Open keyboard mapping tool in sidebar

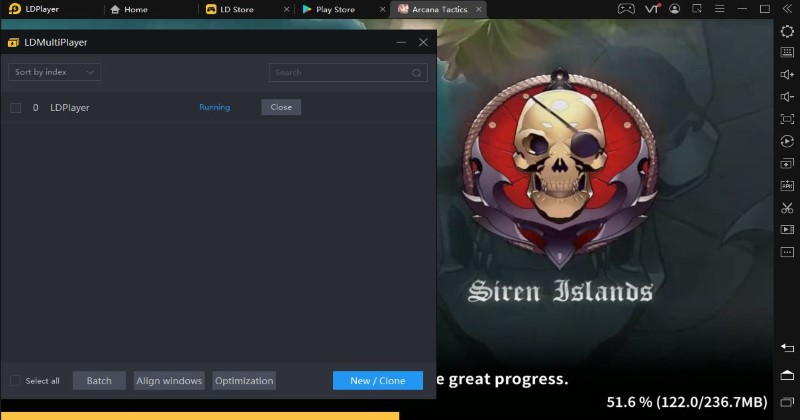click(787, 52)
